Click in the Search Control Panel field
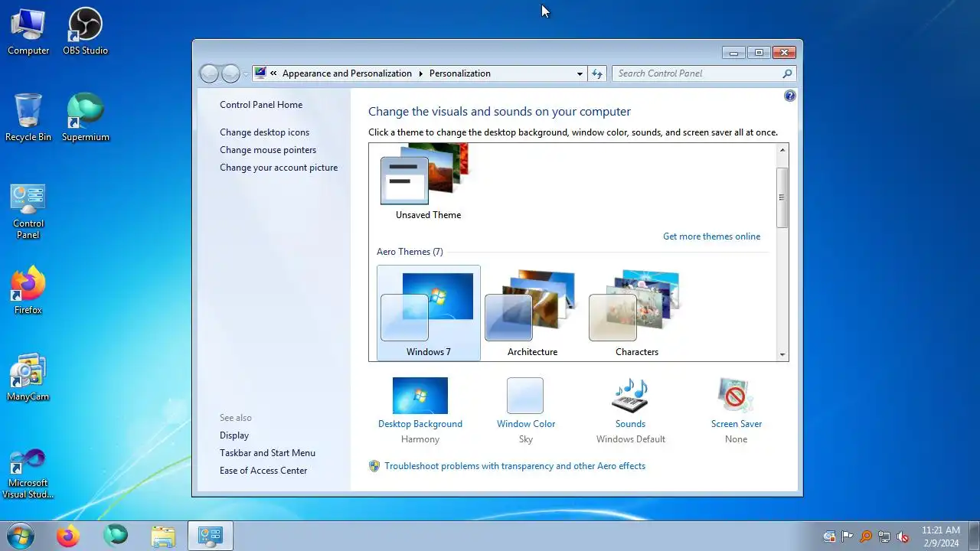980x551 pixels. pyautogui.click(x=697, y=73)
